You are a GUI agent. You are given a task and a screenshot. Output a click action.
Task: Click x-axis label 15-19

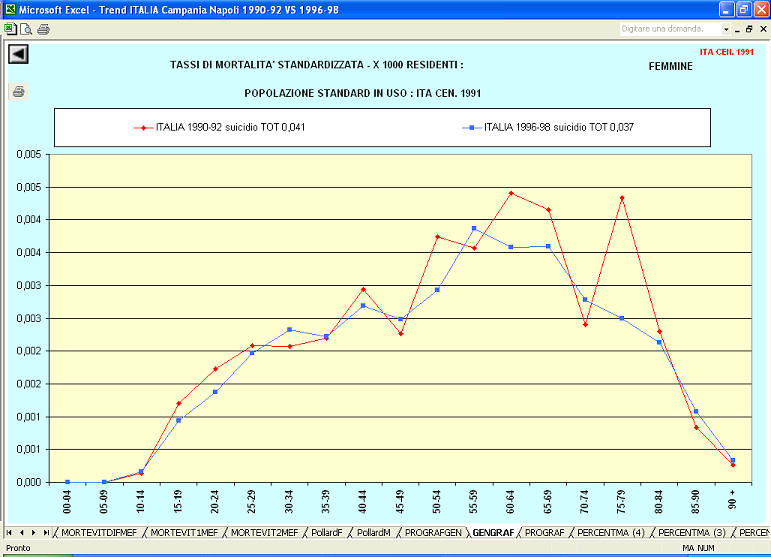[x=178, y=501]
